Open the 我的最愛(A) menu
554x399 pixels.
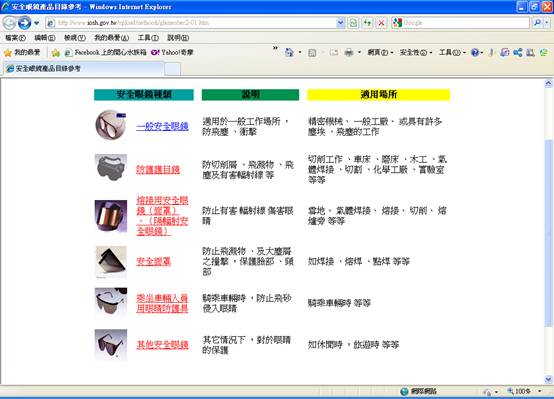coord(111,38)
